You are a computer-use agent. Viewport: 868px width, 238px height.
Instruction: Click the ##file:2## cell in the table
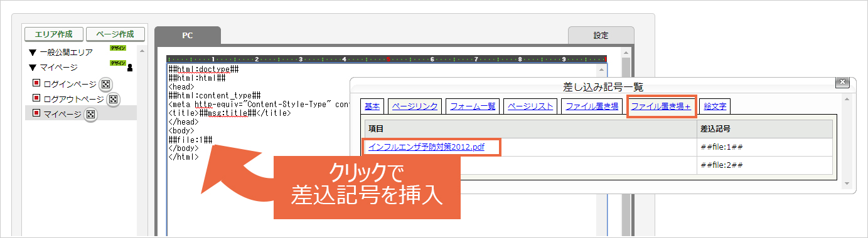[764, 165]
